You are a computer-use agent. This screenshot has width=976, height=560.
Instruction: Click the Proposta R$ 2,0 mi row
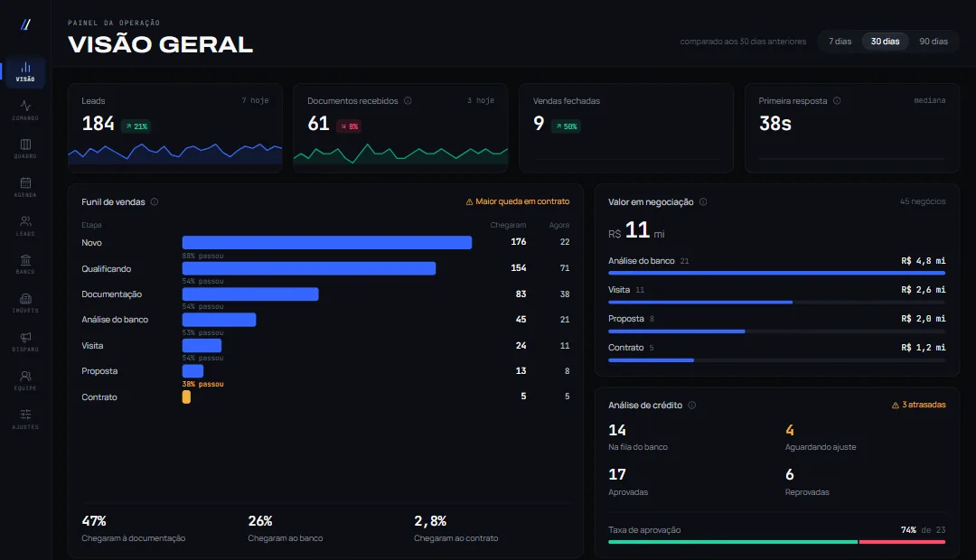(x=777, y=323)
